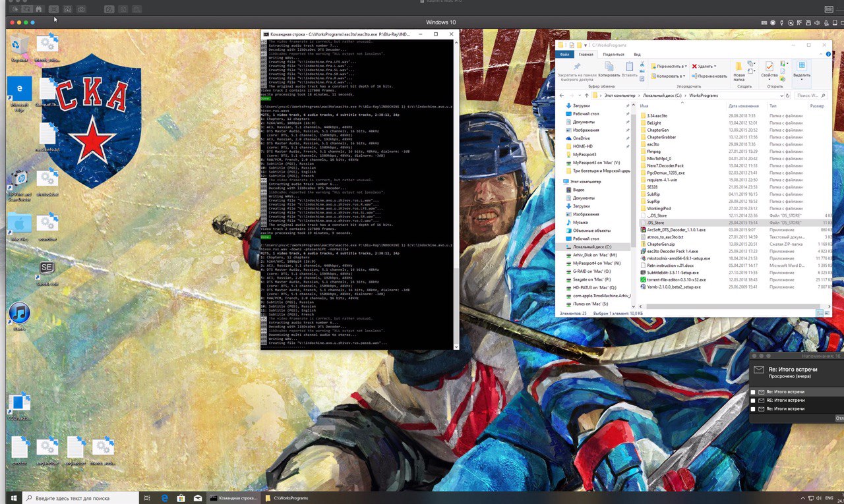Open the Удалить dropdown arrow
The height and width of the screenshot is (504, 844).
pos(715,66)
